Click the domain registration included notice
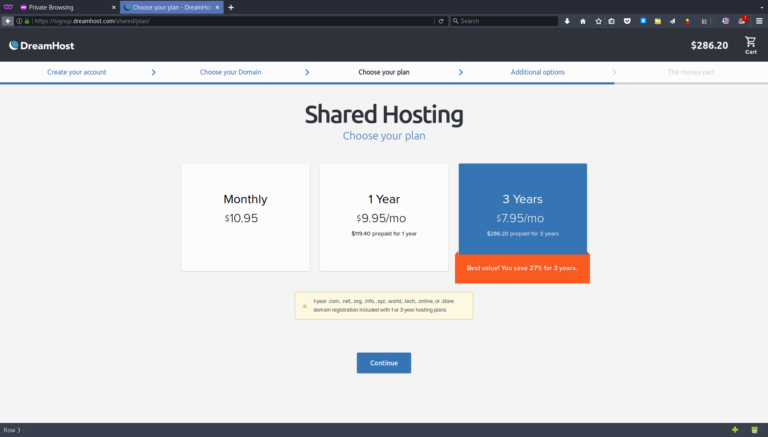This screenshot has width=768, height=437. tap(384, 306)
